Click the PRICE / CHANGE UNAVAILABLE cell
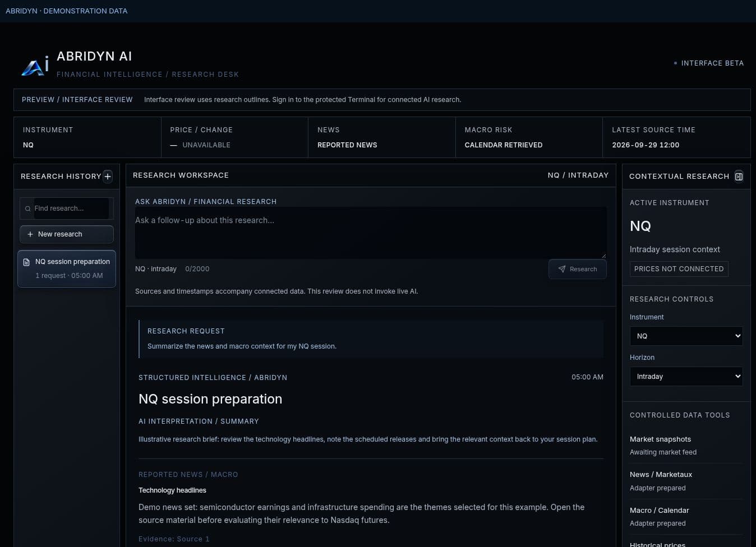Image resolution: width=756 pixels, height=547 pixels. pyautogui.click(x=234, y=137)
